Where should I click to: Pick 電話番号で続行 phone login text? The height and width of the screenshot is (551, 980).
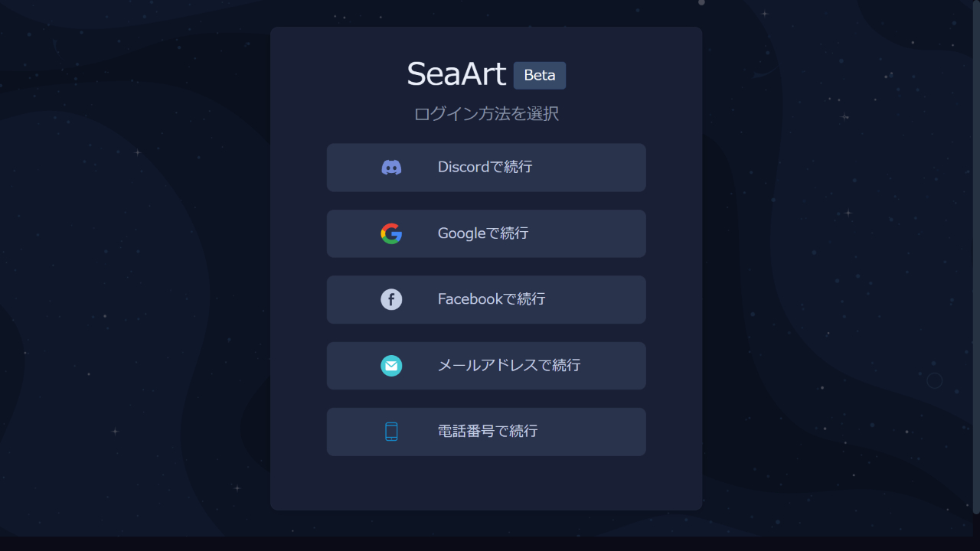point(488,432)
